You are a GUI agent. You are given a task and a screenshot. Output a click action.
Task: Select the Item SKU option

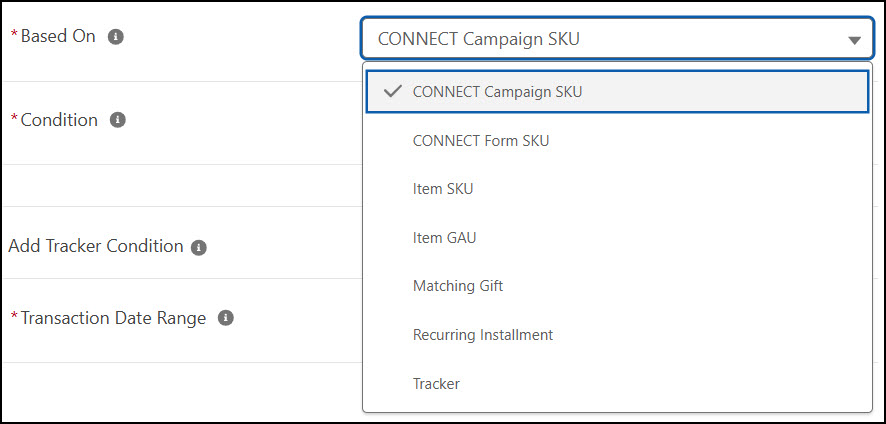pos(617,189)
